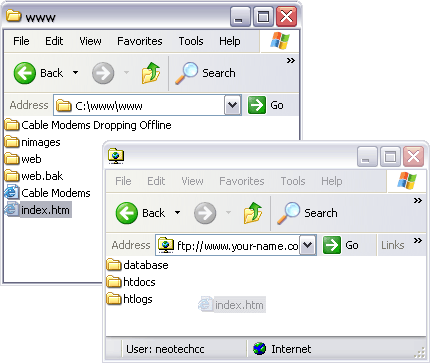The width and height of the screenshot is (430, 363).
Task: Close the www window
Action: click(x=286, y=17)
